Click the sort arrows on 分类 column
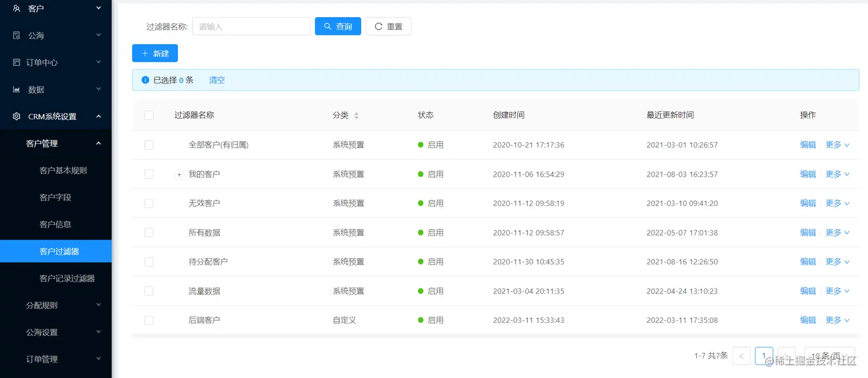Image resolution: width=868 pixels, height=378 pixels. pos(356,115)
